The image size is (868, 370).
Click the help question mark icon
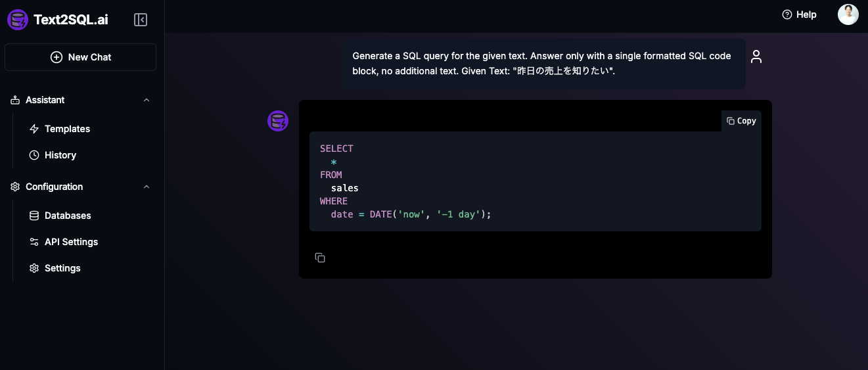[x=787, y=14]
